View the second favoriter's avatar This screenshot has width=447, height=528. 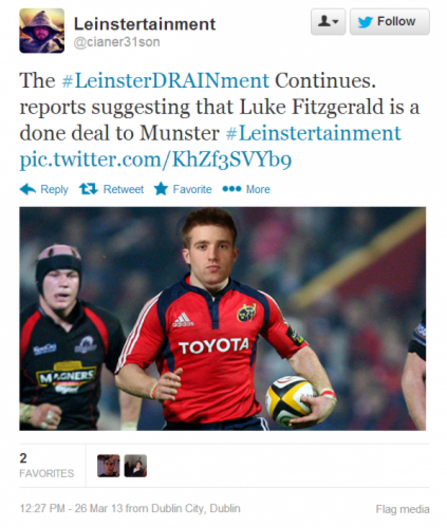[135, 466]
